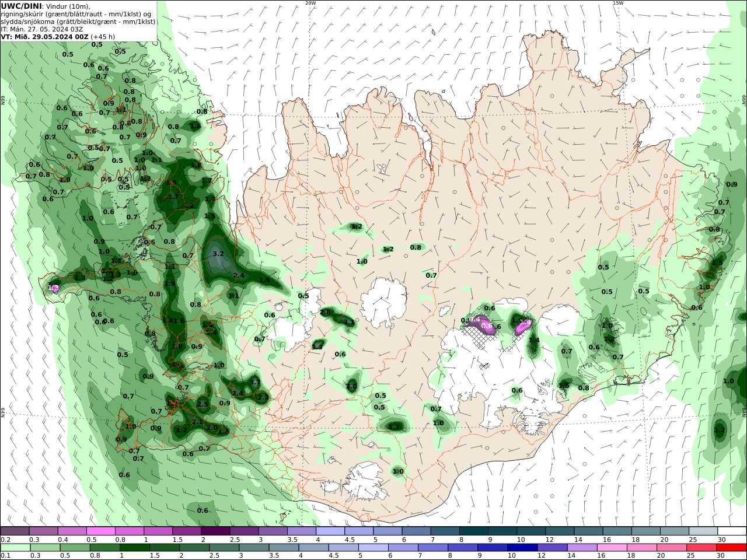Screen dimensions: 747x560
Task: Select the light pink 16 mm rain legend swatch
Action: (612, 548)
